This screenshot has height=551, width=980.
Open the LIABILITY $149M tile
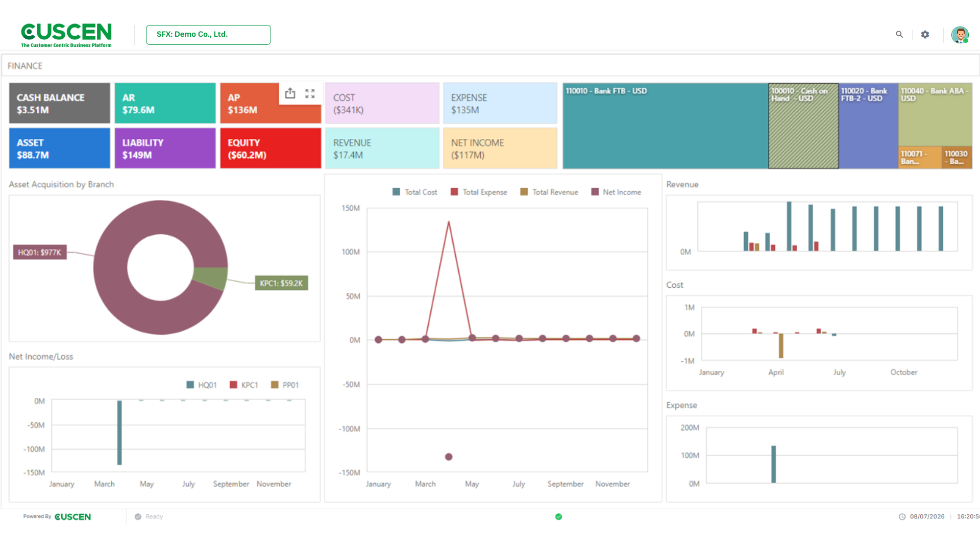point(165,148)
